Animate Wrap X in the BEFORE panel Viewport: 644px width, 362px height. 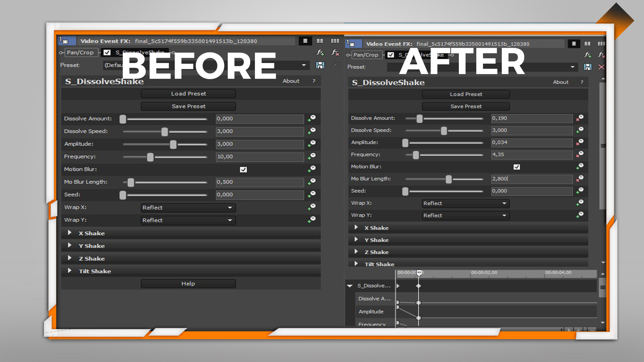pos(312,207)
